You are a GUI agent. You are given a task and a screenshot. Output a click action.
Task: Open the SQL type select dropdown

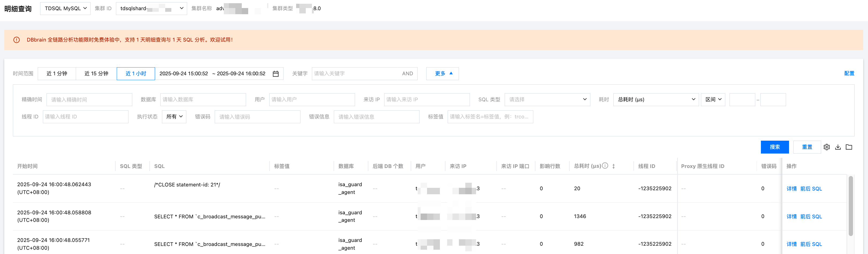(547, 99)
